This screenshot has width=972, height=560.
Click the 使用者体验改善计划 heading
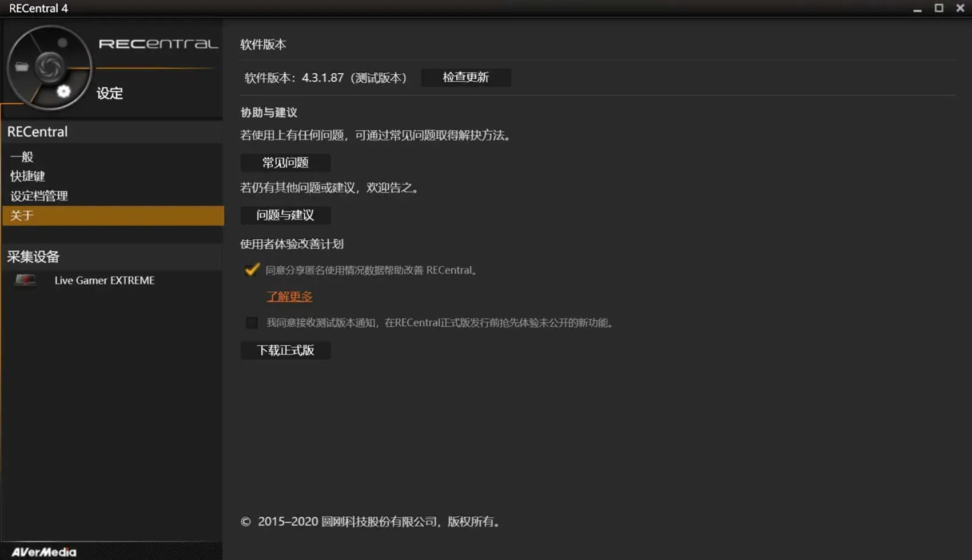(x=292, y=244)
